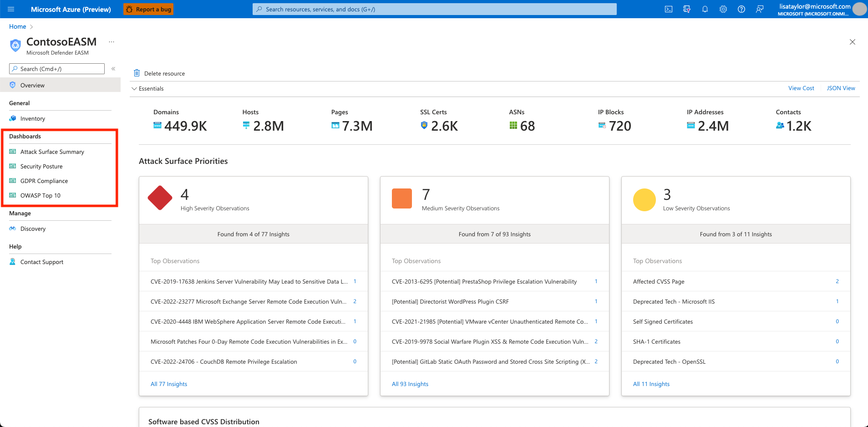Click the View Cost link

click(801, 88)
